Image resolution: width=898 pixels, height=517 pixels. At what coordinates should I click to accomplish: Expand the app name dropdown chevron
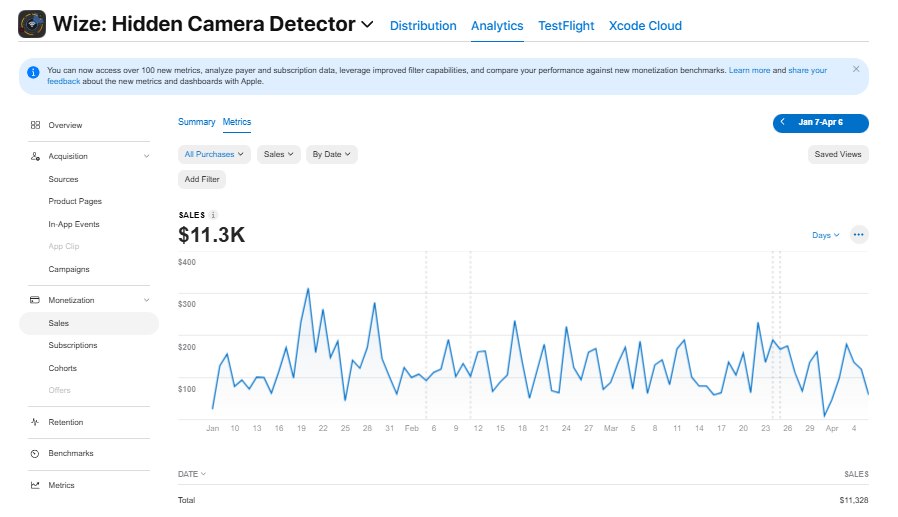[367, 24]
